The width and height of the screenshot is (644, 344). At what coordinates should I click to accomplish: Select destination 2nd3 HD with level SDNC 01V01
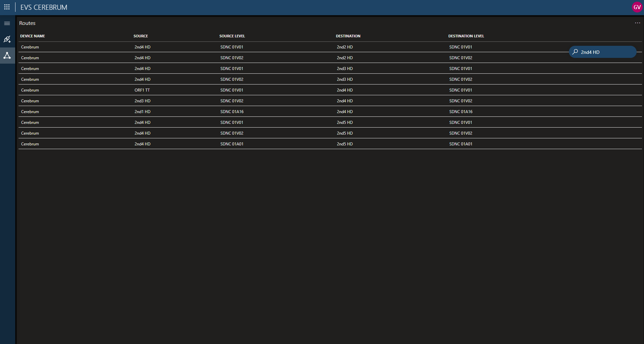(345, 69)
